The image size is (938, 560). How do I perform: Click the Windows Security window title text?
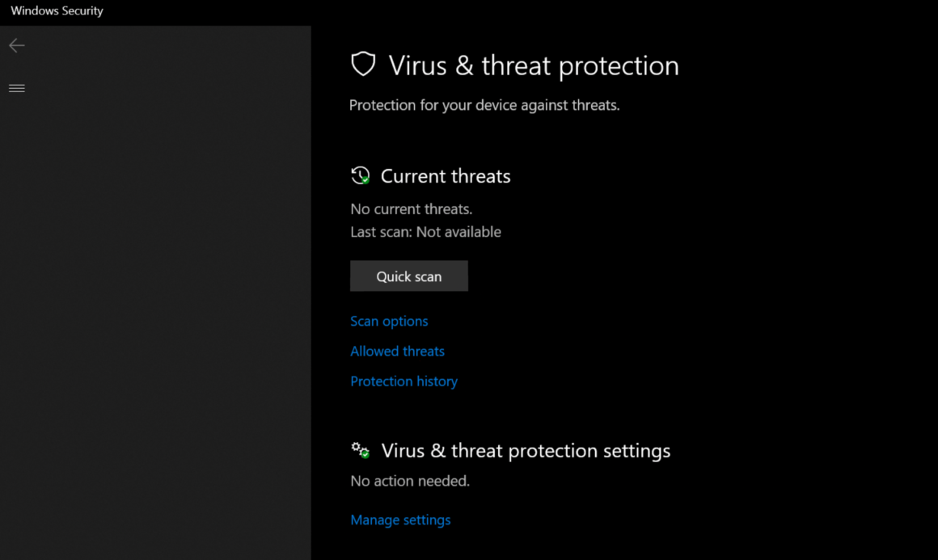[57, 11]
